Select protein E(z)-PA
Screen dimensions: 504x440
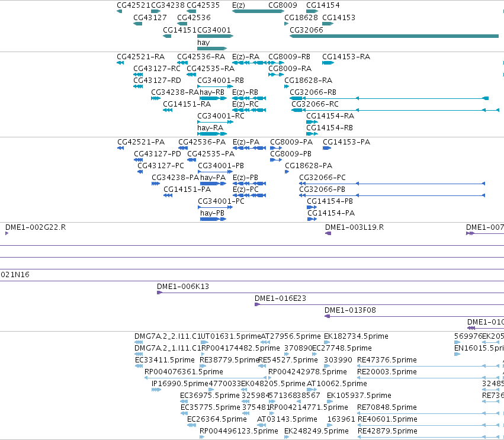tap(246, 142)
